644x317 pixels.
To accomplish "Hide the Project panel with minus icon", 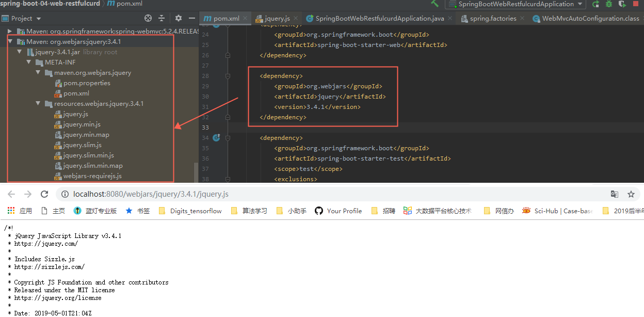I will [x=191, y=18].
